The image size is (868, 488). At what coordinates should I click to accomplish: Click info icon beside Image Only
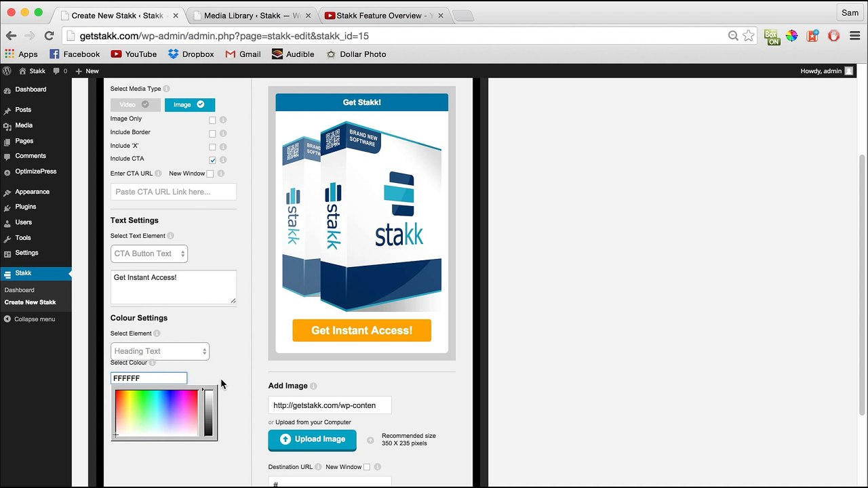tap(223, 120)
